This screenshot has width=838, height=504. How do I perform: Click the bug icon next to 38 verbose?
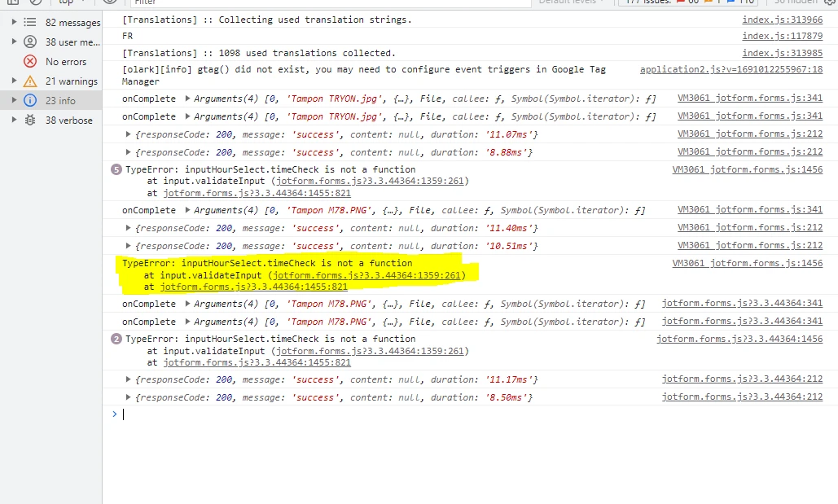29,119
